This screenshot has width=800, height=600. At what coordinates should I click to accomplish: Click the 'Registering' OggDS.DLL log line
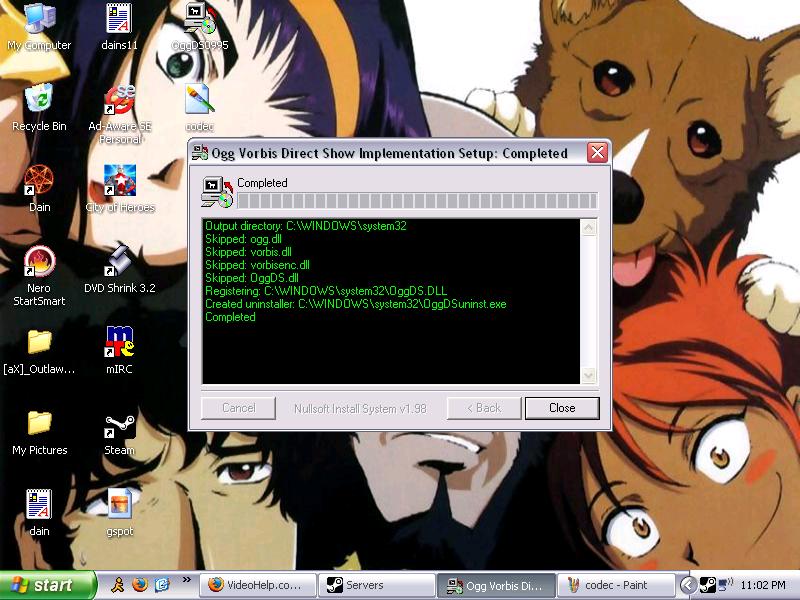(326, 291)
